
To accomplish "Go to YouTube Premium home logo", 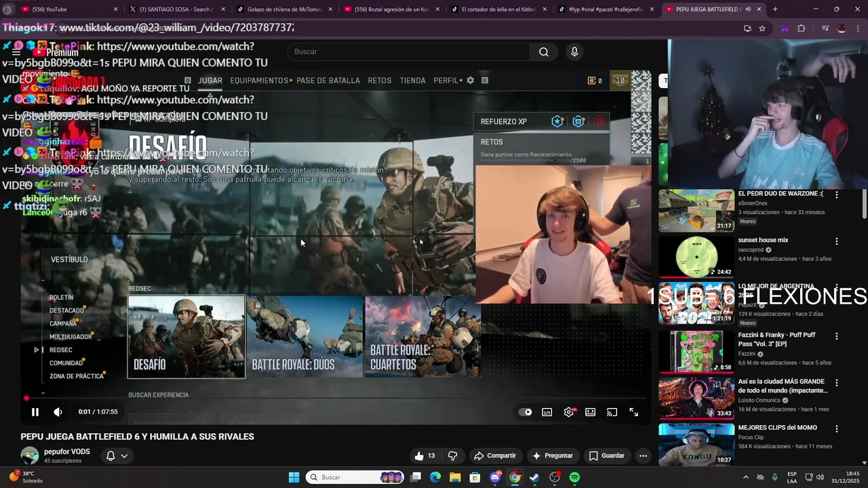I will click(56, 52).
